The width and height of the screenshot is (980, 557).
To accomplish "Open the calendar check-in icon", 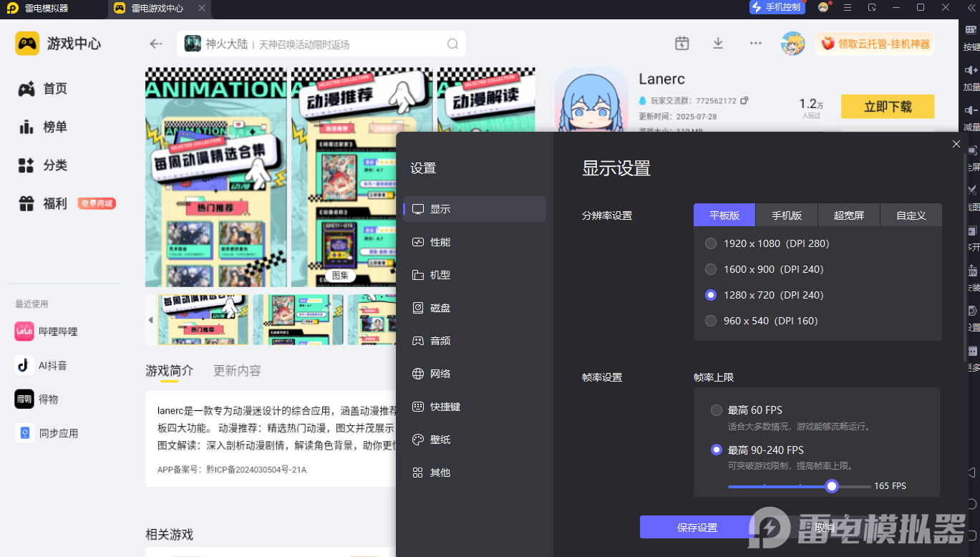I will (x=681, y=43).
